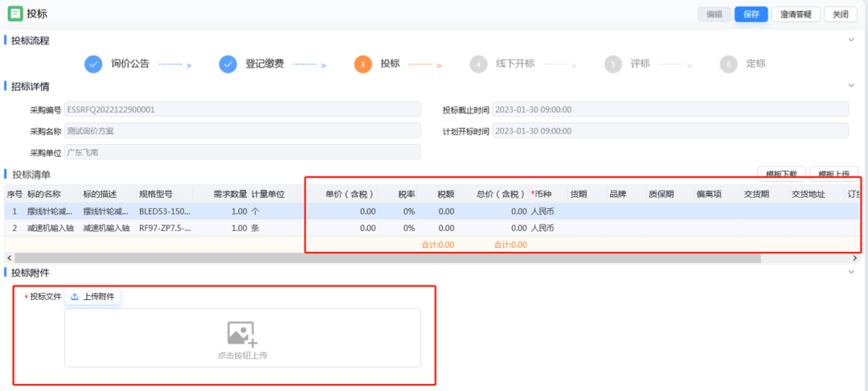Viewport: 868px width, 391px height.
Task: Collapse the 投标附件 section chevron
Action: click(852, 272)
